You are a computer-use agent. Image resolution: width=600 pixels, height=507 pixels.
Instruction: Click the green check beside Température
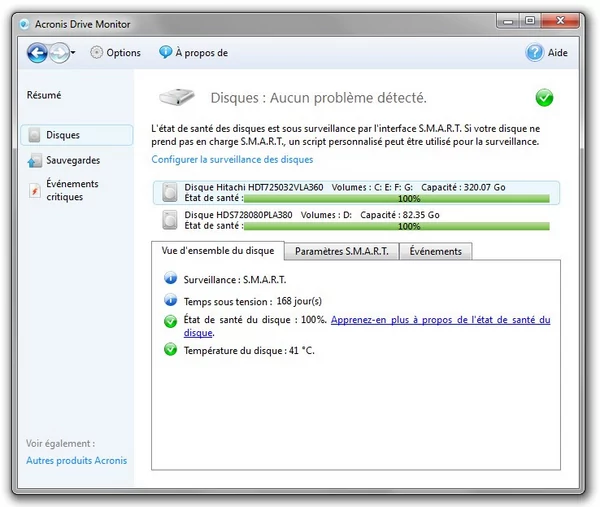[170, 349]
